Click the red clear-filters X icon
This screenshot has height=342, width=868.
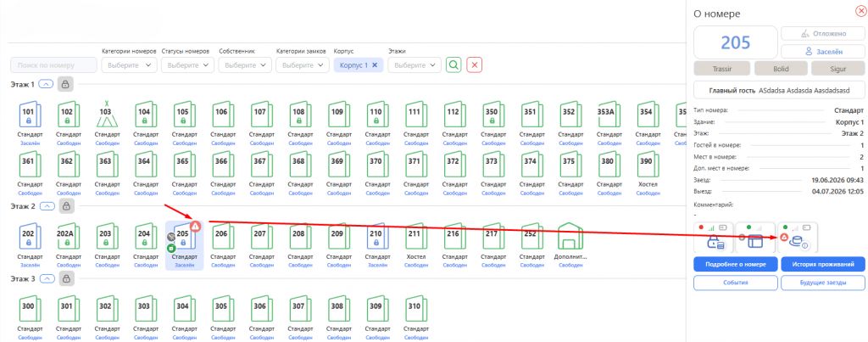[x=475, y=64]
